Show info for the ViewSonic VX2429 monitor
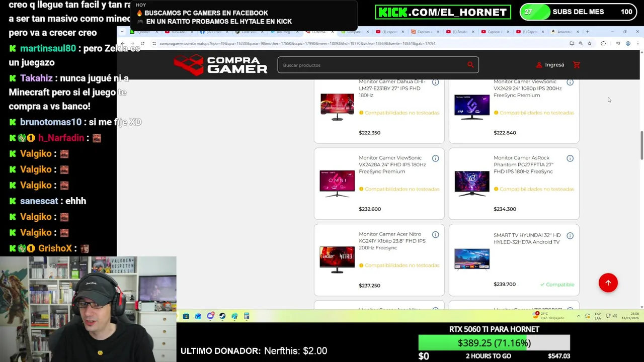644x362 pixels. pyautogui.click(x=570, y=82)
